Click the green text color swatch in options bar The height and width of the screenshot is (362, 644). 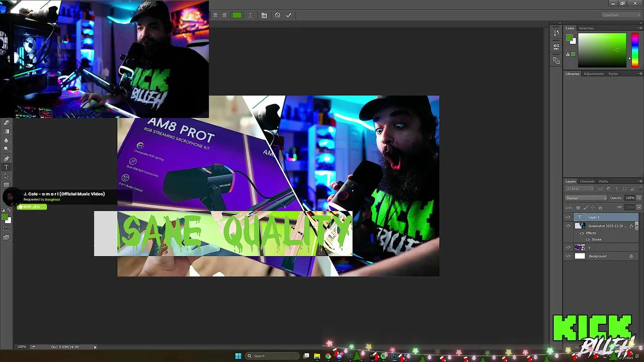[237, 15]
